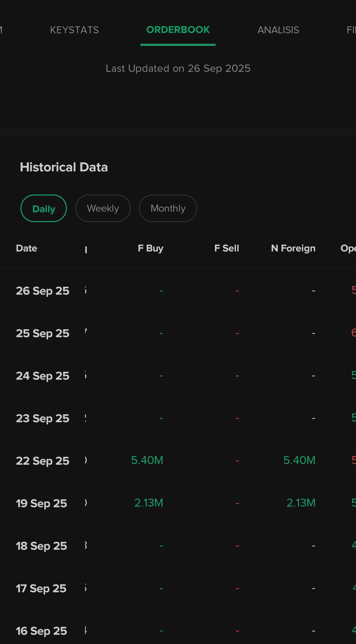Open the 17 Sep 25 entry
Screen dimensions: 356x644
(x=41, y=588)
